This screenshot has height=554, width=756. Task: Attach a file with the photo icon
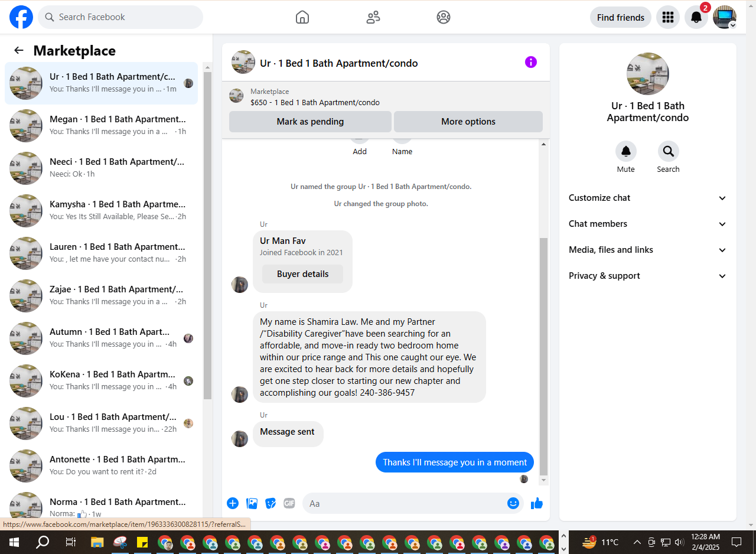point(252,503)
